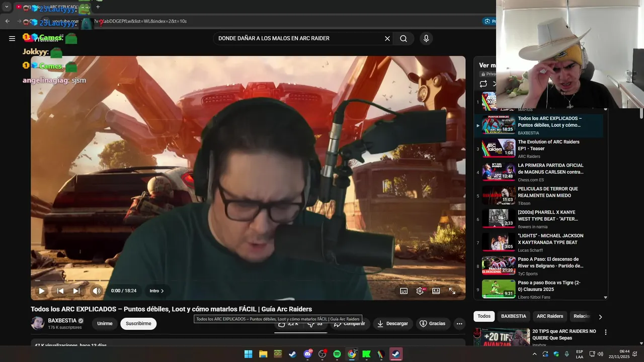Expand the Intro chapter list
Viewport: 644px width, 362px height.
point(156,291)
